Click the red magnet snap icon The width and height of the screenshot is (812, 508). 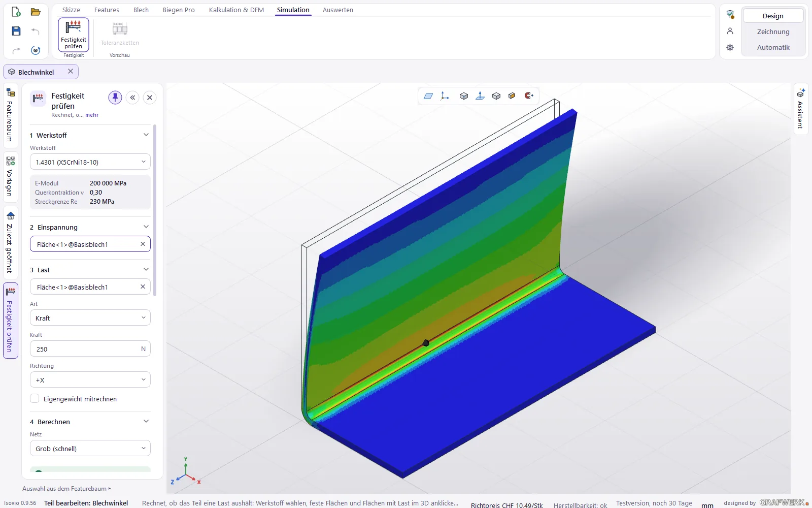pos(529,96)
